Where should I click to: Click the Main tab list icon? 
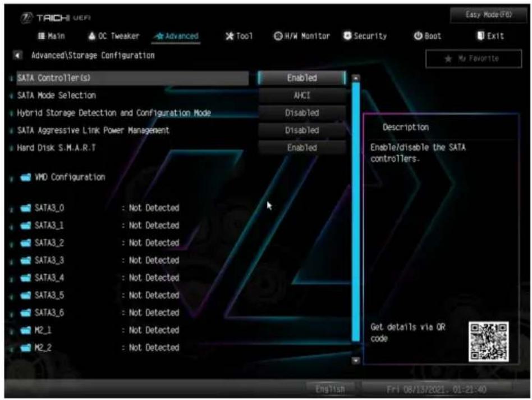tap(42, 36)
